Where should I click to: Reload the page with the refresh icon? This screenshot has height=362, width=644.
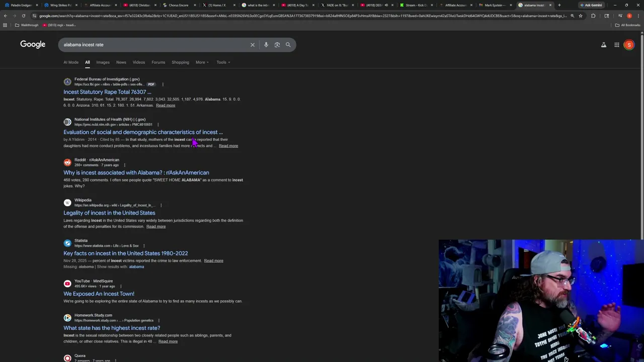pos(23,16)
